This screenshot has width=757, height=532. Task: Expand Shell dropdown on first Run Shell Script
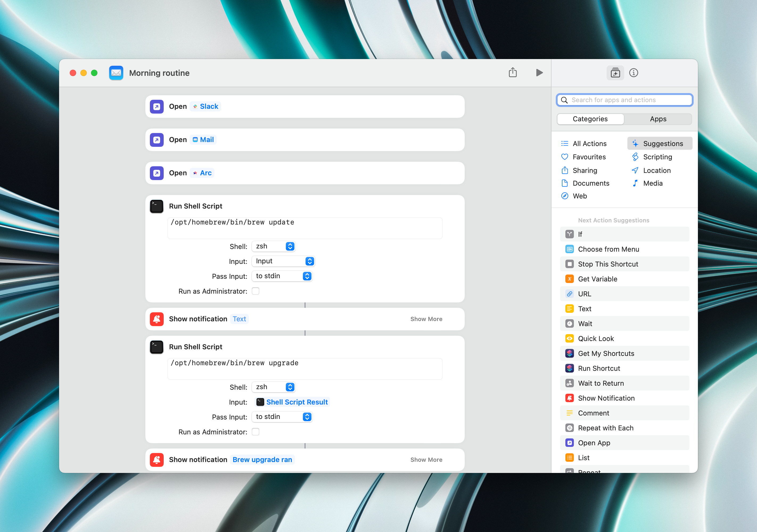tap(290, 246)
